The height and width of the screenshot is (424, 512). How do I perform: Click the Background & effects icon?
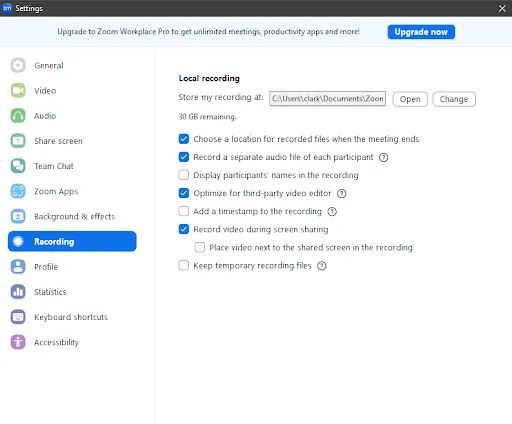[18, 216]
